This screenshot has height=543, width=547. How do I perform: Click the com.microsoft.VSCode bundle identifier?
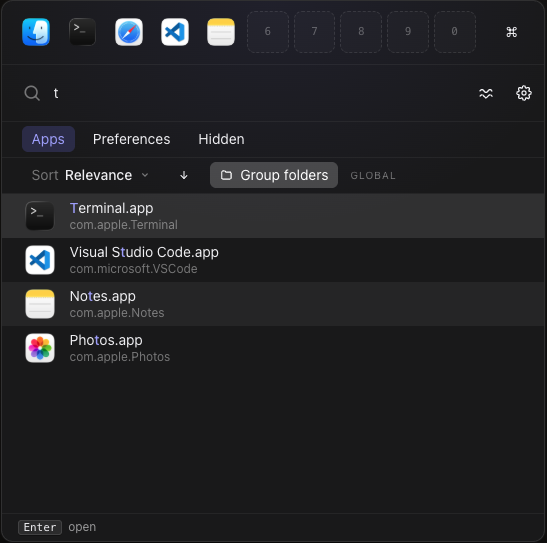133,269
